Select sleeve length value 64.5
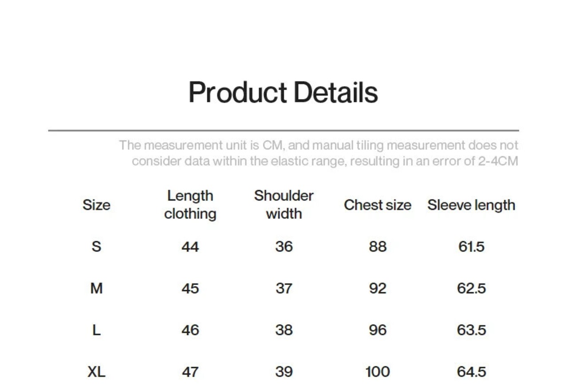The width and height of the screenshot is (568, 392). coord(471,372)
